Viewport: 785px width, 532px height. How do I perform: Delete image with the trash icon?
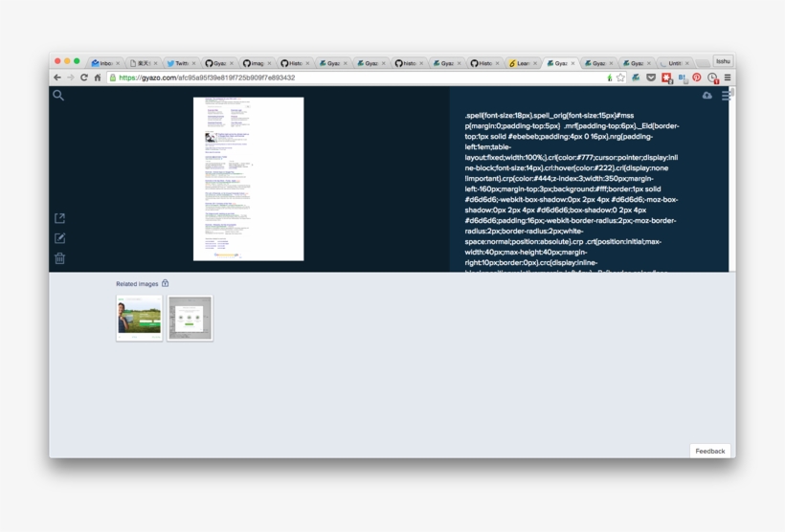[x=59, y=258]
